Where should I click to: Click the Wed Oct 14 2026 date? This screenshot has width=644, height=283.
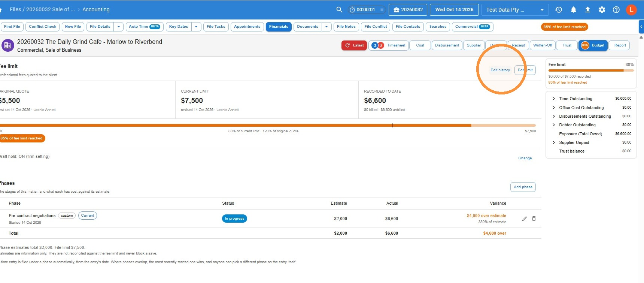454,10
